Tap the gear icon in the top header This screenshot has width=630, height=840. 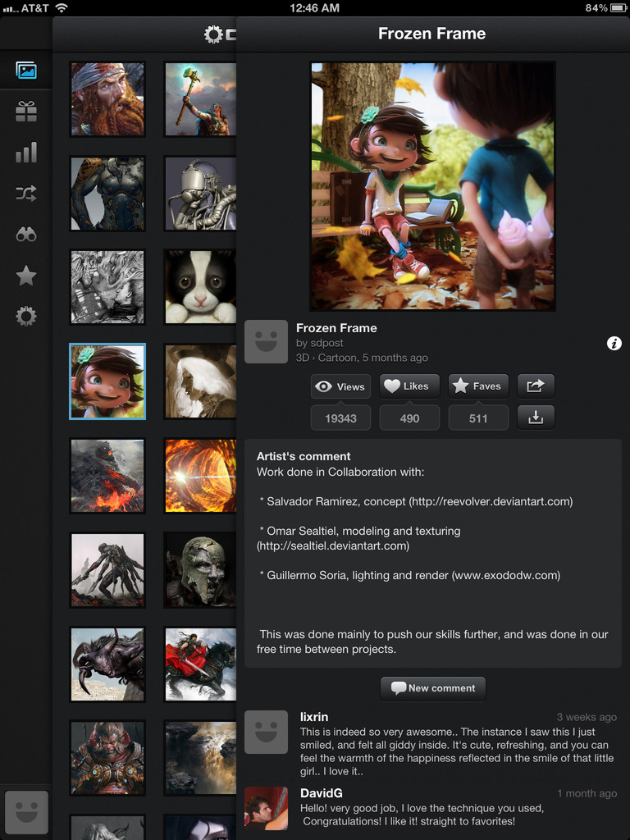(213, 34)
